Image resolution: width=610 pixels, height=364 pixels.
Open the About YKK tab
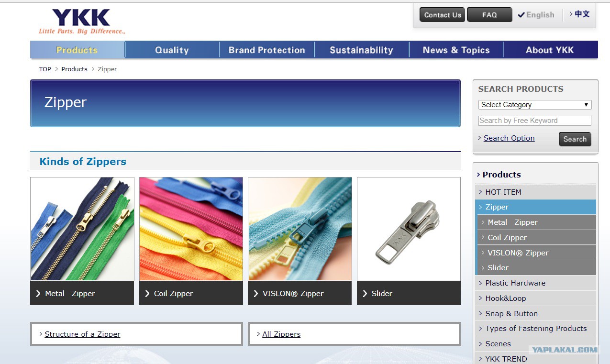click(x=550, y=50)
